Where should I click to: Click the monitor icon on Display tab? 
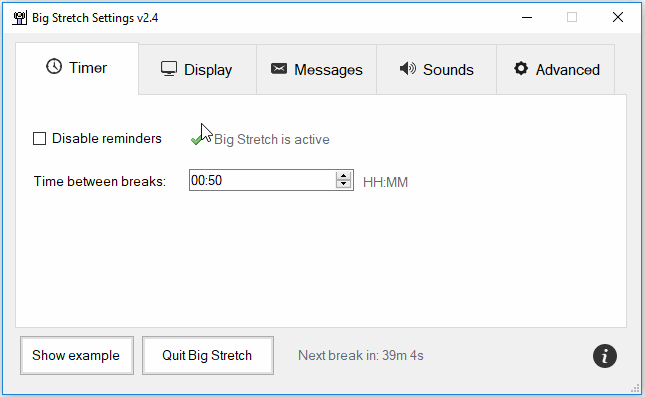pyautogui.click(x=169, y=69)
